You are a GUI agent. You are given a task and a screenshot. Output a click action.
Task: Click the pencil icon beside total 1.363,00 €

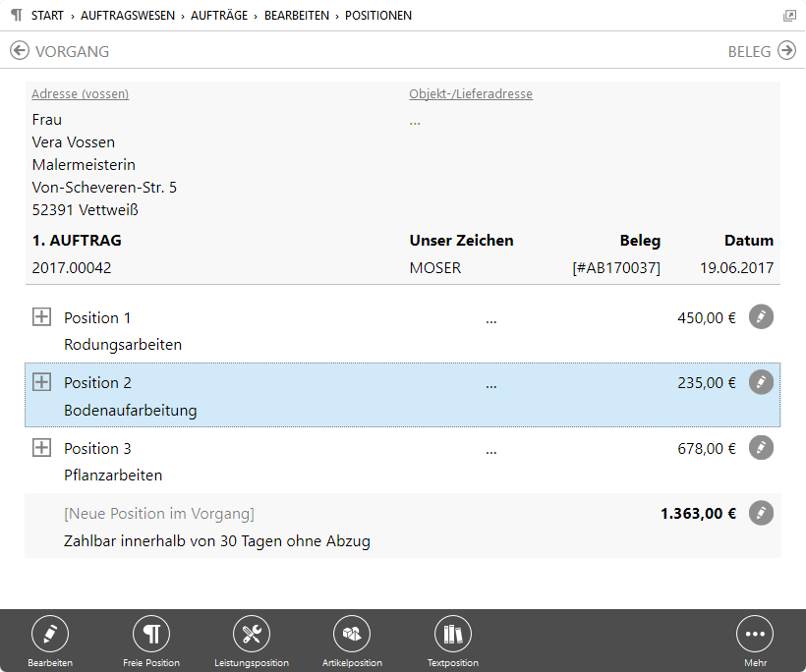tap(761, 513)
